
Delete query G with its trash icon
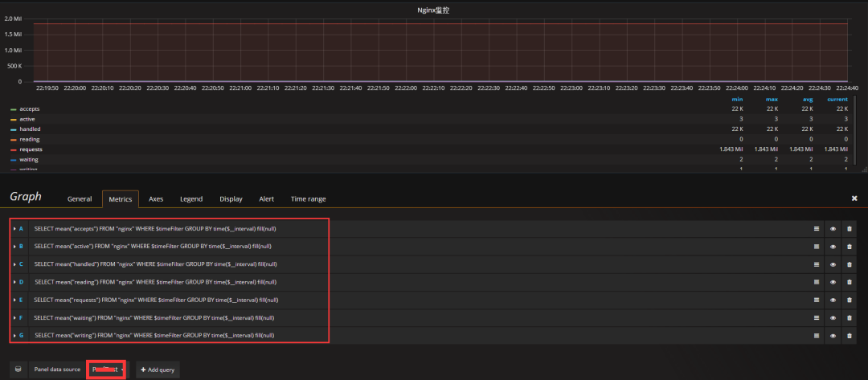point(850,335)
